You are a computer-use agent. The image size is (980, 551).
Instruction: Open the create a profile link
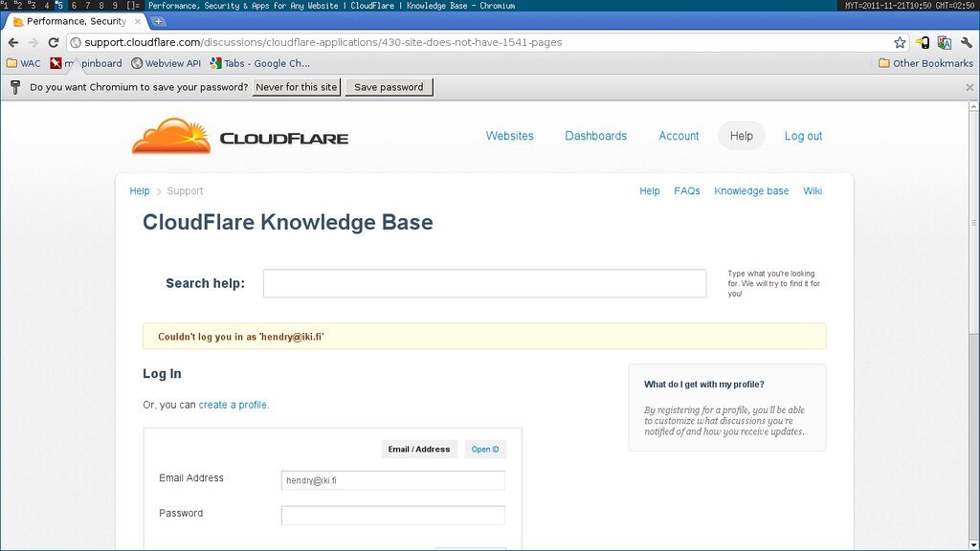(x=233, y=405)
